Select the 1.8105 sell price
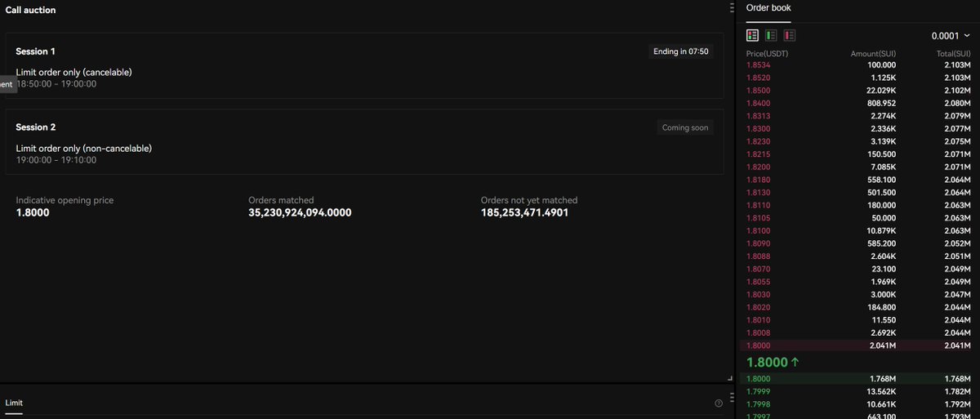980x419 pixels. (758, 218)
